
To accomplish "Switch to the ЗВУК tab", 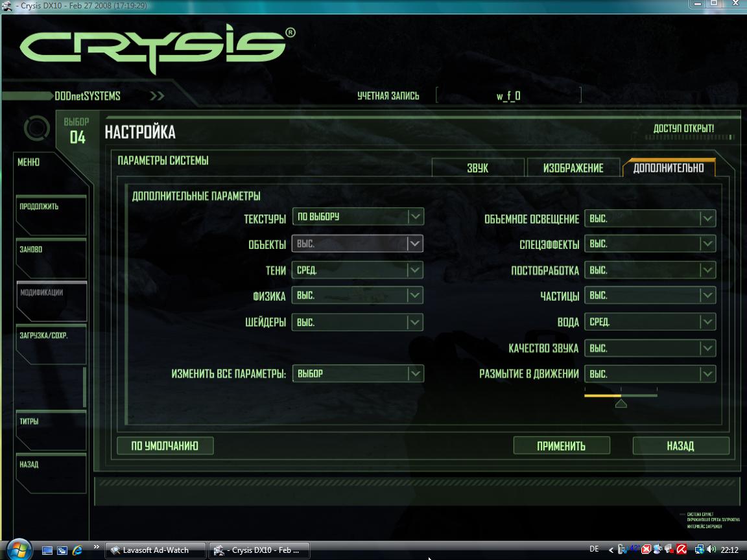I will pos(478,168).
